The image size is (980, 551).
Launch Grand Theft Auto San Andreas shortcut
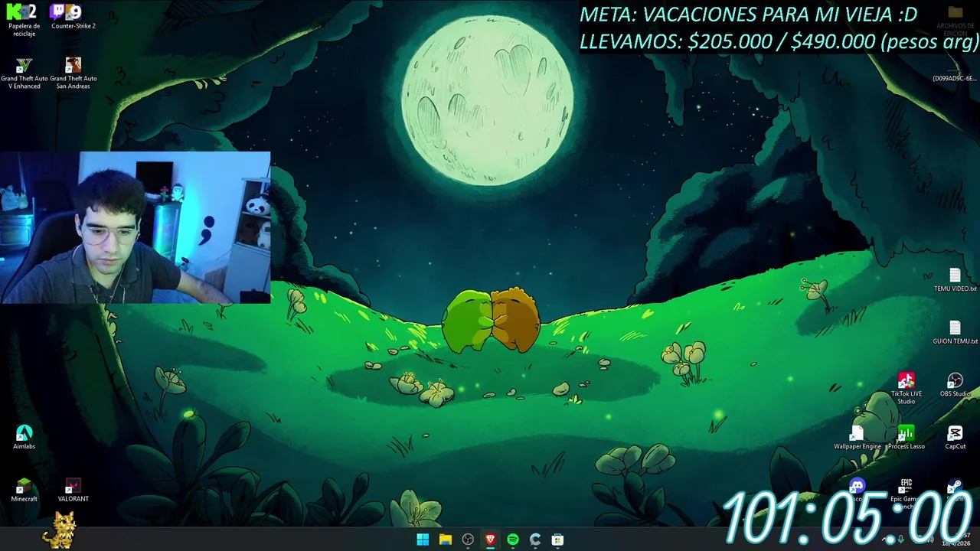coord(73,73)
